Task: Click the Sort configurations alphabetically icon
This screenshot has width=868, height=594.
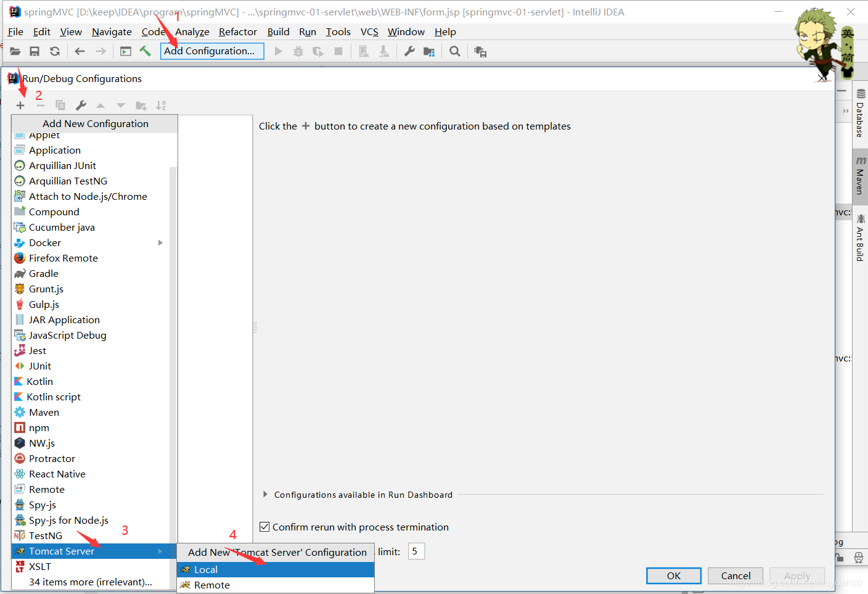Action: pyautogui.click(x=161, y=105)
